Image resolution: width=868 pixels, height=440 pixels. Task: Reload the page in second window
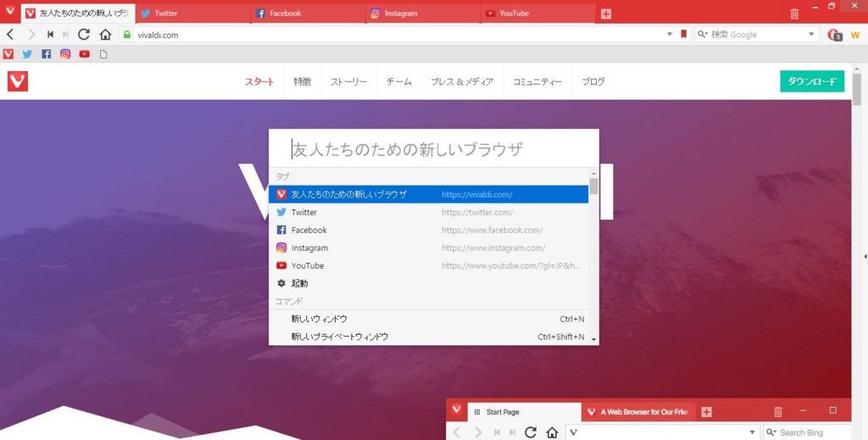coord(531,432)
